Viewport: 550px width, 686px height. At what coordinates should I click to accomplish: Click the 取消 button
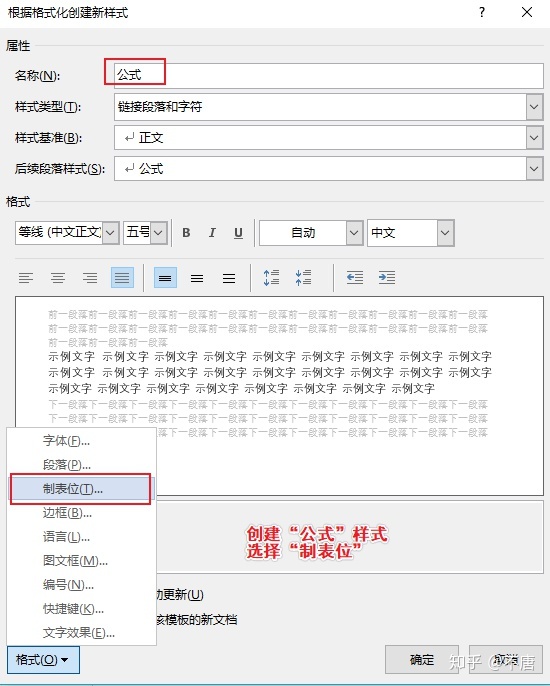point(506,659)
